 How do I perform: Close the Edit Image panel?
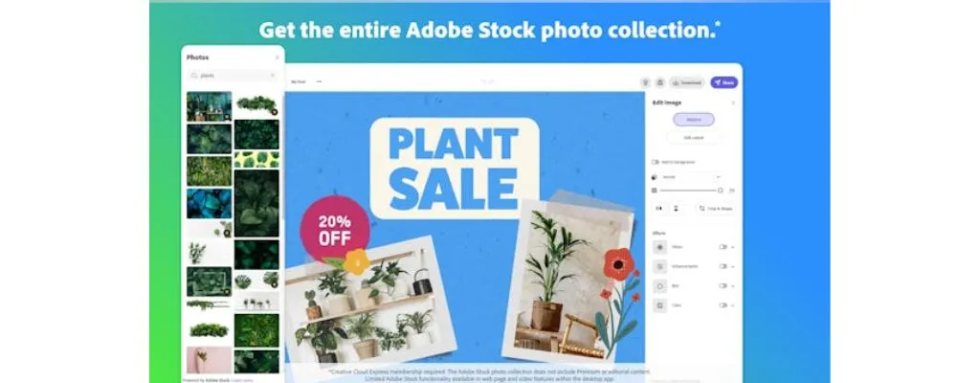pyautogui.click(x=733, y=102)
